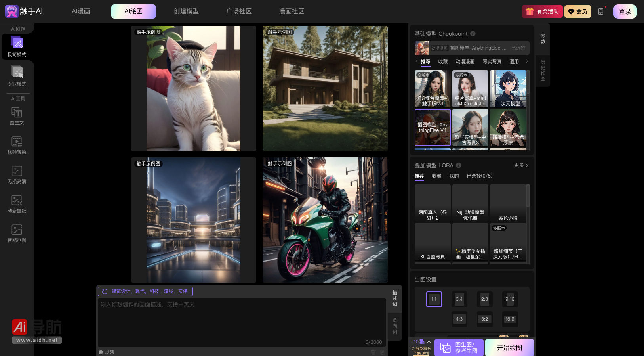
Task: Launch the 视频转换 video conversion tool
Action: tap(17, 145)
